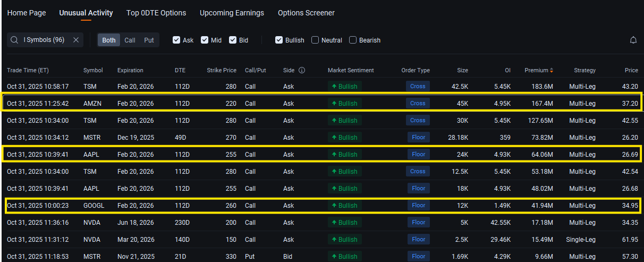Screen dimensions: 644x262
Task: Click the Symbols (96) search field
Action: click(x=45, y=40)
